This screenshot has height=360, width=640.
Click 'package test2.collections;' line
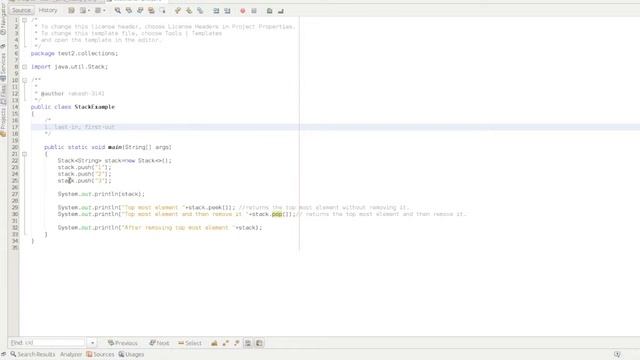point(74,53)
